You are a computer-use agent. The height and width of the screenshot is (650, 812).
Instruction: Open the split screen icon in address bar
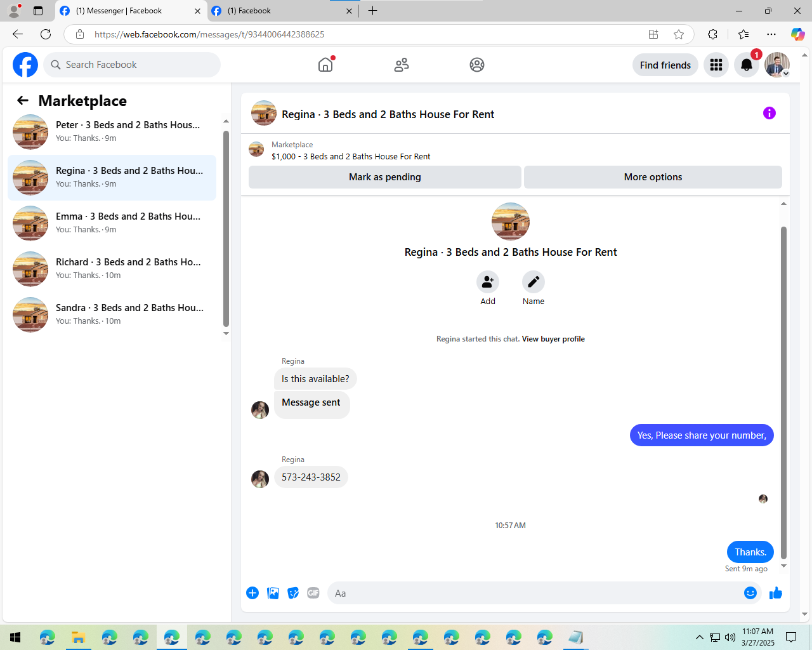pyautogui.click(x=653, y=34)
